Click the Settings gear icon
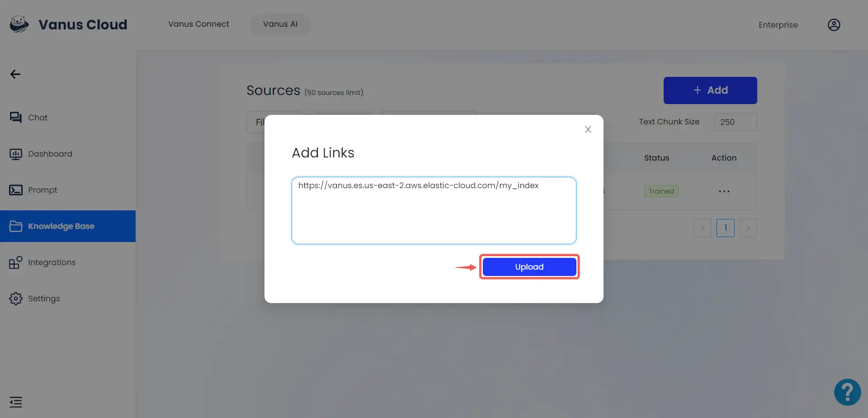The height and width of the screenshot is (418, 868). (x=16, y=299)
